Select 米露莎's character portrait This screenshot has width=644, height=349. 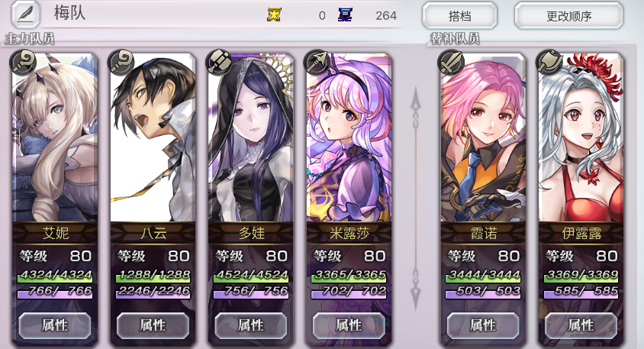click(349, 137)
